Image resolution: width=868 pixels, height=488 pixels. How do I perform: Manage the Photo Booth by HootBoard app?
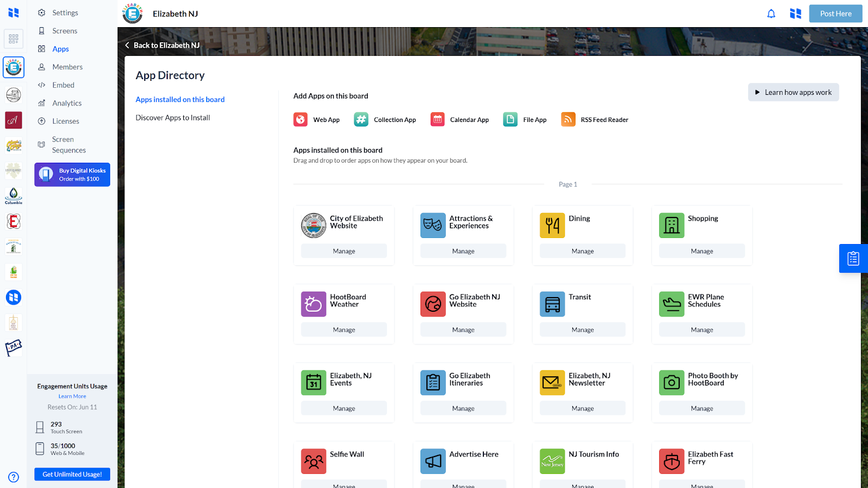tap(702, 408)
